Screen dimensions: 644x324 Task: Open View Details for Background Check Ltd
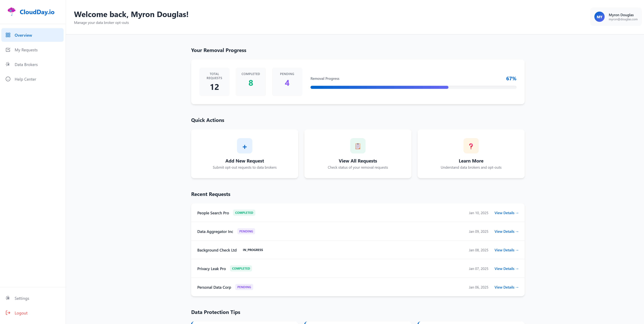pos(506,250)
